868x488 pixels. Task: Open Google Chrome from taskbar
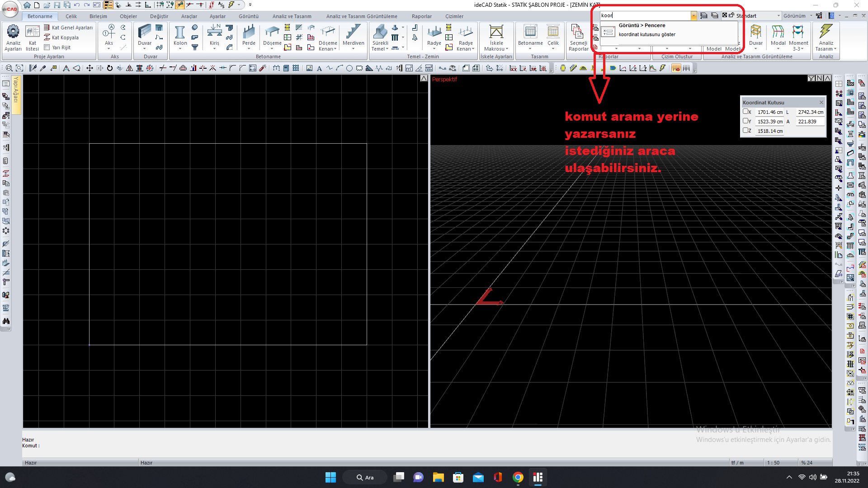(518, 477)
